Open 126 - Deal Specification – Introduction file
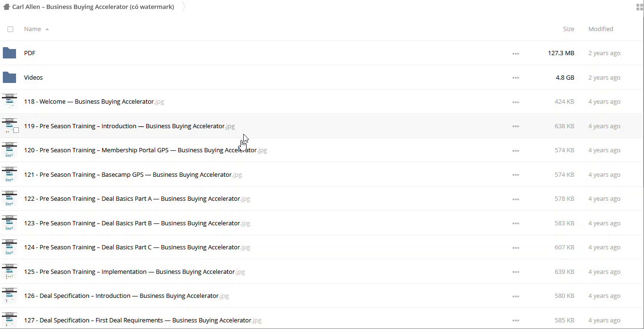This screenshot has width=644, height=329. click(x=126, y=296)
